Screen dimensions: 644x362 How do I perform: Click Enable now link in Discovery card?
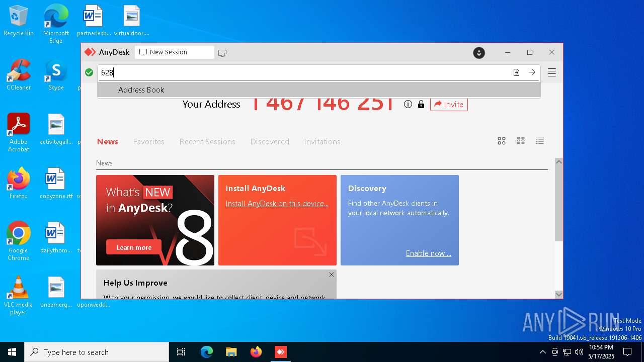click(x=429, y=253)
